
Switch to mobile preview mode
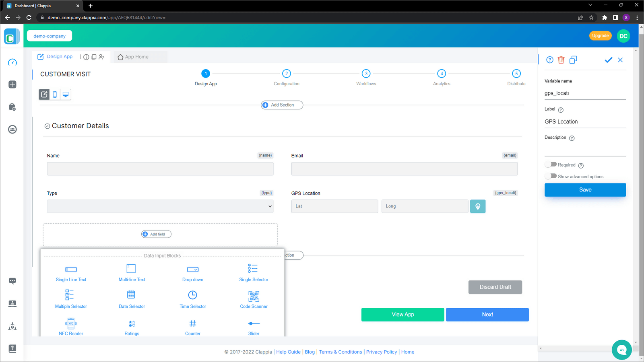pos(55,94)
